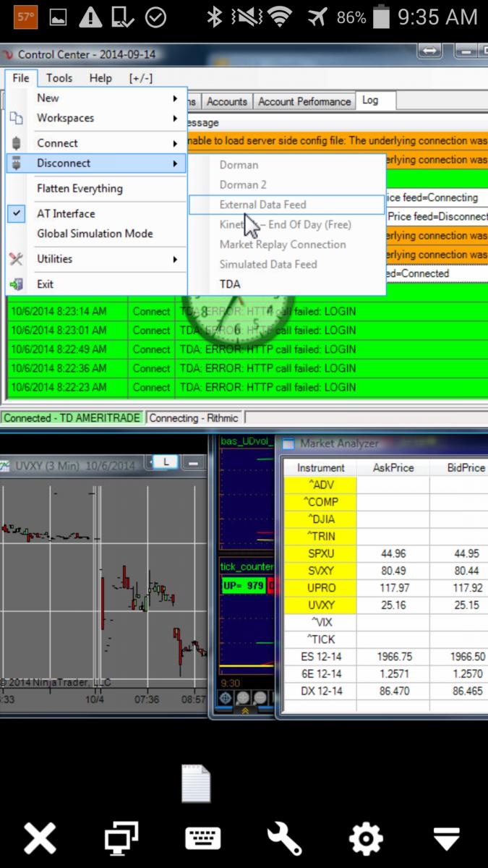This screenshot has height=868, width=488.
Task: Select the ES 12-14 instrument cell
Action: (x=321, y=657)
